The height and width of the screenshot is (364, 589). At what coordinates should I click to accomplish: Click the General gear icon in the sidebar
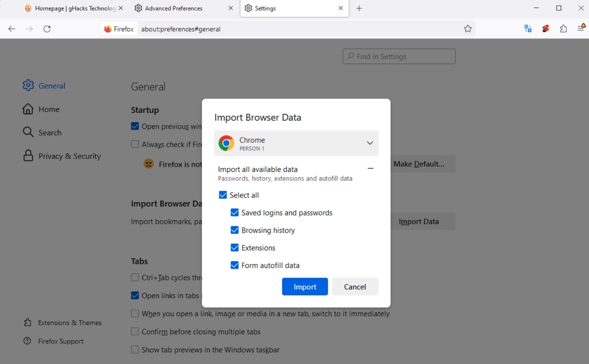pyautogui.click(x=28, y=85)
